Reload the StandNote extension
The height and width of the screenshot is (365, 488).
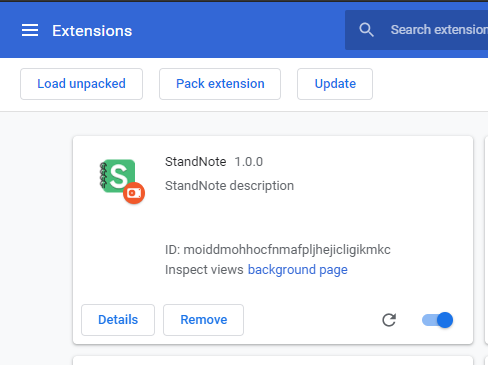[x=389, y=320]
